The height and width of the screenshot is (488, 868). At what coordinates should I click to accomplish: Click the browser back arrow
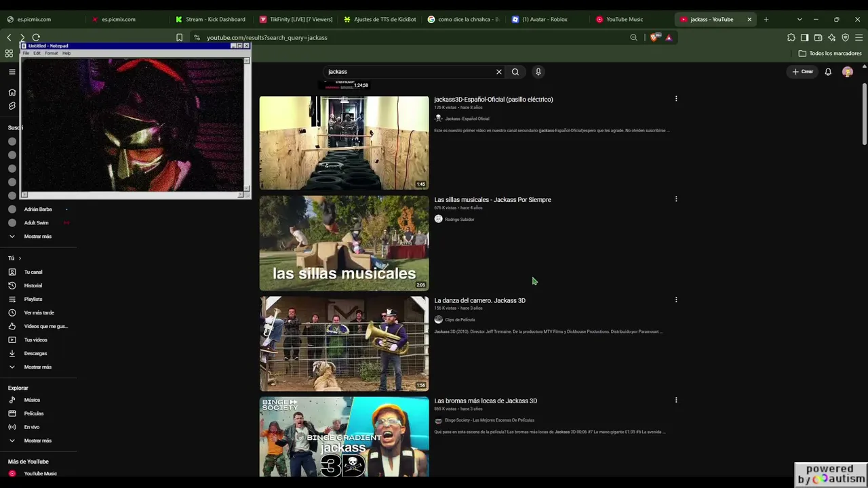coord(9,37)
